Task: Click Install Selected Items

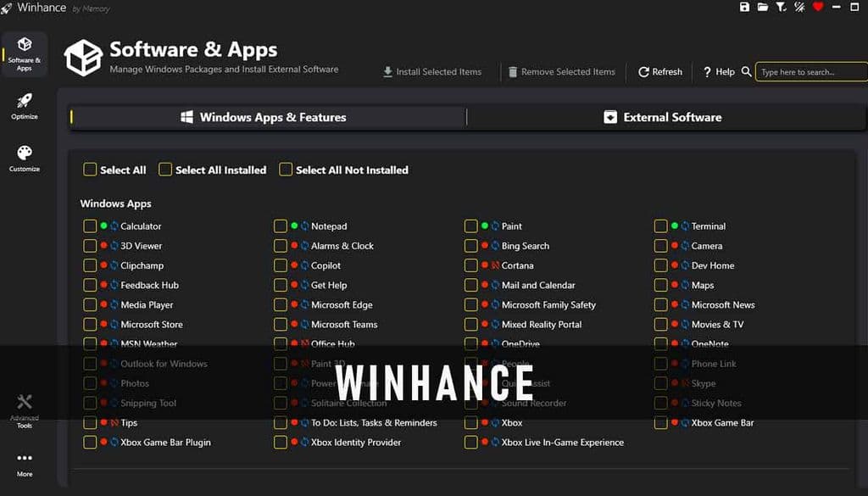Action: click(x=433, y=72)
